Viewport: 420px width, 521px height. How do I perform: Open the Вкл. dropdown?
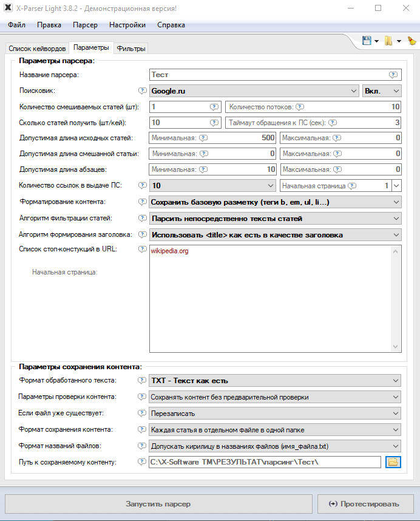382,90
